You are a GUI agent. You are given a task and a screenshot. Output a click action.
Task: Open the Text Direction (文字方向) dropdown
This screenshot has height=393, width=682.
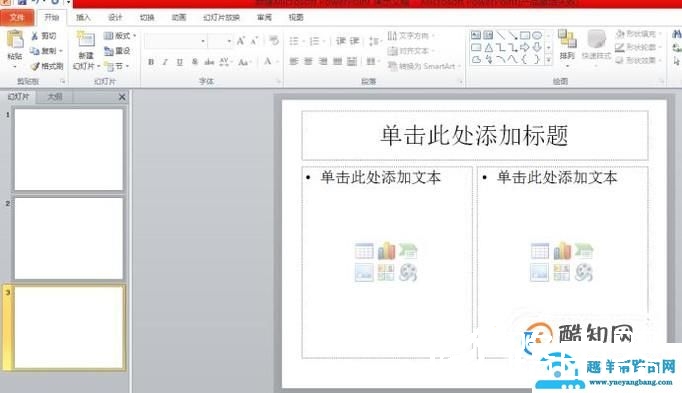coord(411,36)
